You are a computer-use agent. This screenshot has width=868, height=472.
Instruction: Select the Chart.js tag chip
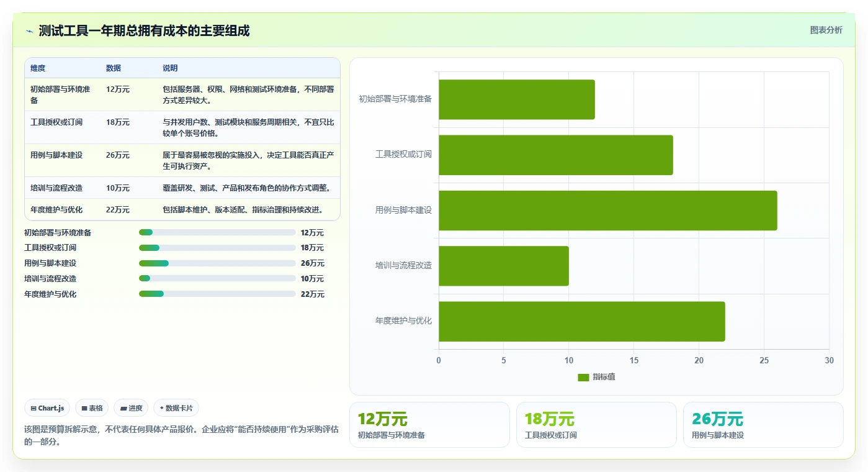(x=47, y=408)
